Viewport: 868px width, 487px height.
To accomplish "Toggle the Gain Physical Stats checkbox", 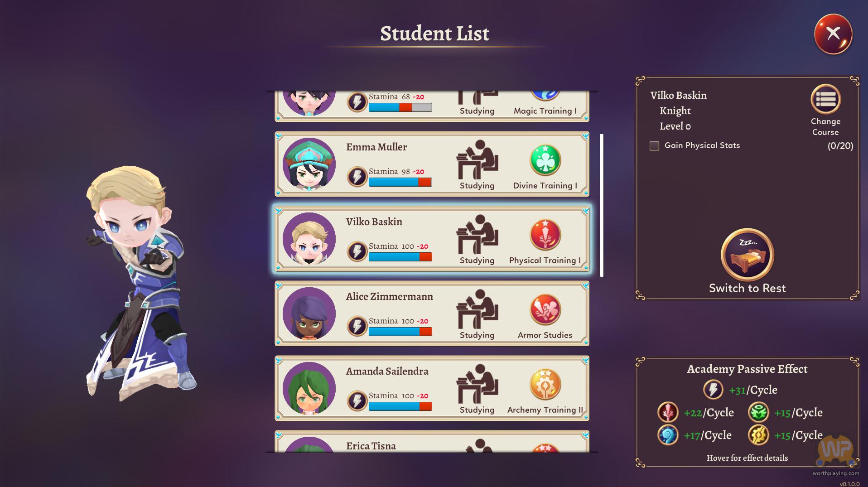I will [x=654, y=146].
